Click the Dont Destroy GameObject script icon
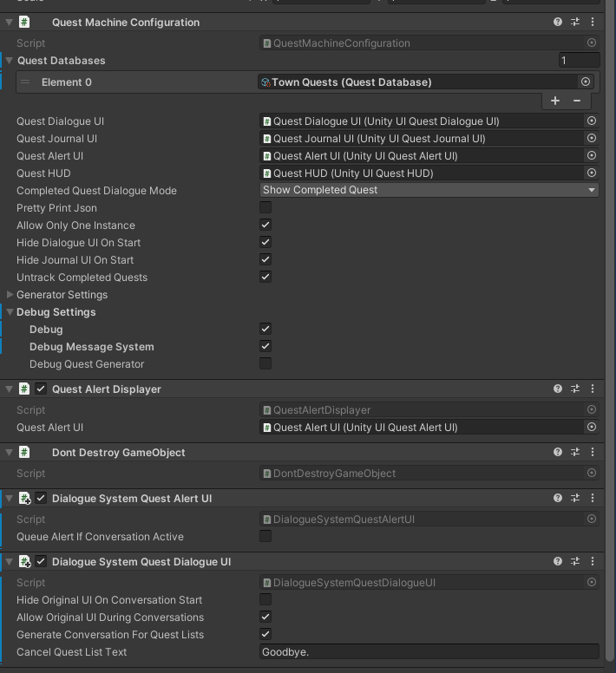This screenshot has height=673, width=616. click(24, 452)
